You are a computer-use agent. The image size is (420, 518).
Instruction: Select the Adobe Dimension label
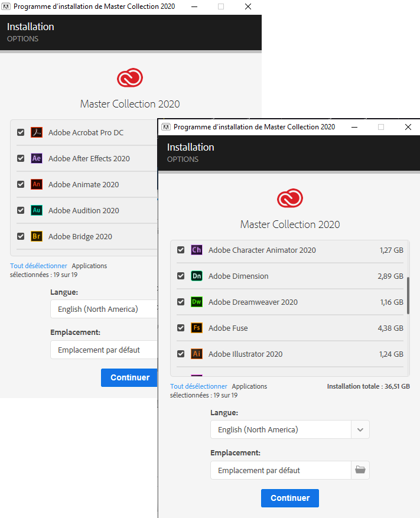coord(238,276)
